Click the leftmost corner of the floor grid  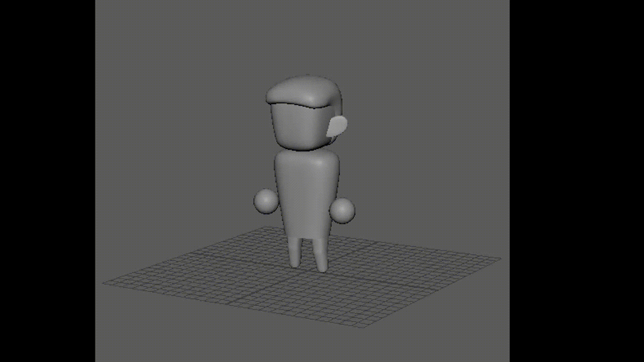click(103, 283)
